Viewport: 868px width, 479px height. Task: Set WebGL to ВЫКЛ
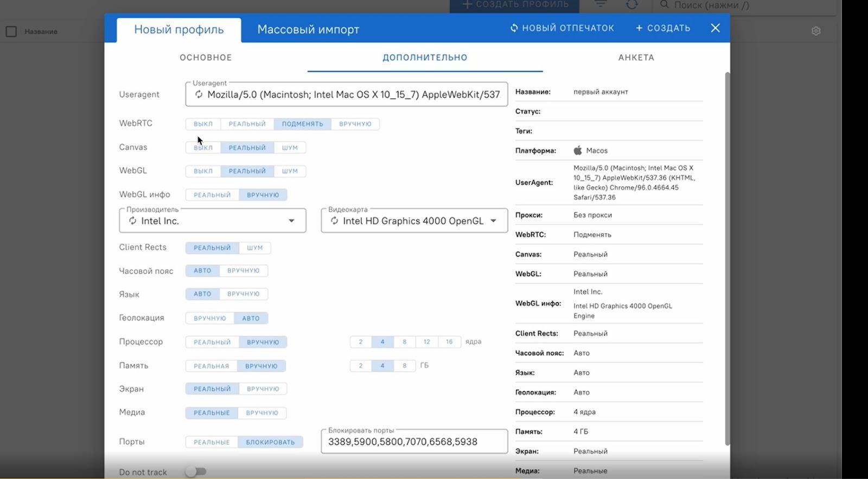coord(203,171)
